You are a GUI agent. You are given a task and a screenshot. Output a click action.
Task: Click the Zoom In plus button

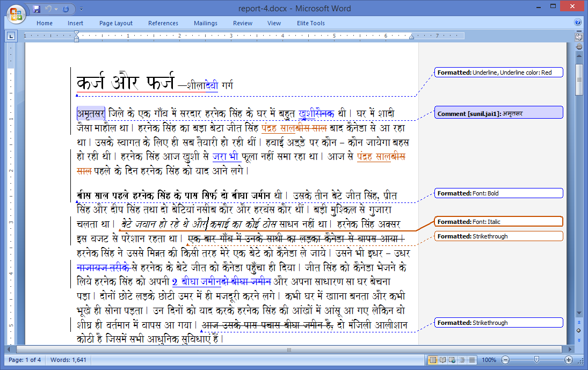pyautogui.click(x=569, y=360)
